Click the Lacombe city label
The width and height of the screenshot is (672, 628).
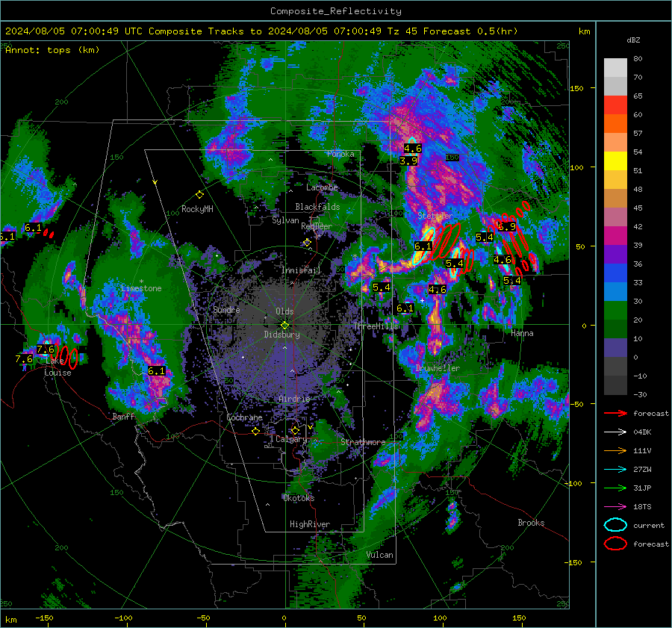pos(322,187)
